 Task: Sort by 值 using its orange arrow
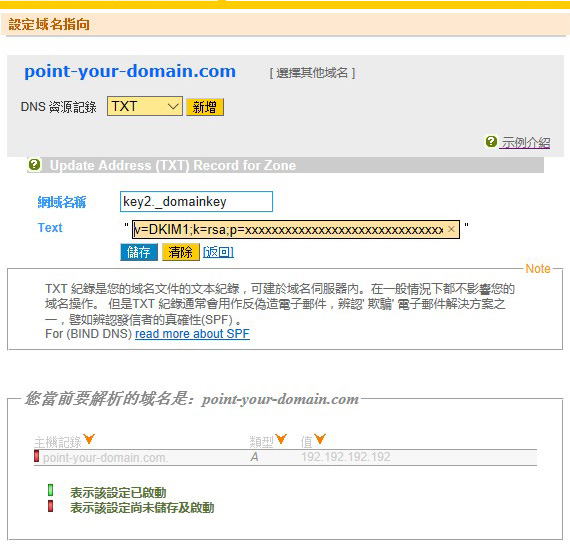click(x=320, y=439)
